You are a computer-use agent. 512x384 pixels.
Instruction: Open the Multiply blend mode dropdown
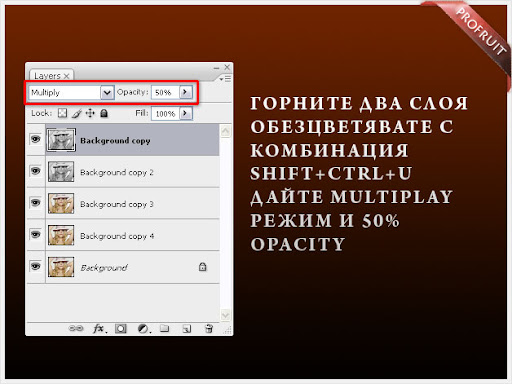pos(107,92)
